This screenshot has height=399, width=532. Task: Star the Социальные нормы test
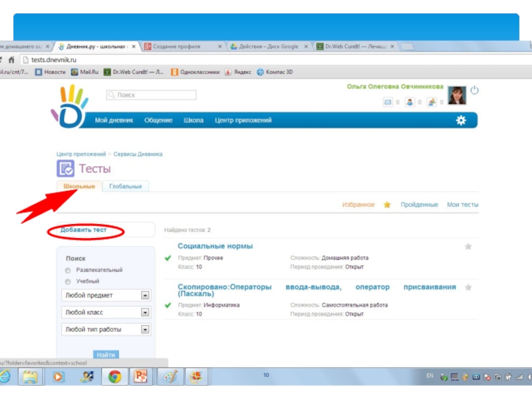pyautogui.click(x=468, y=246)
